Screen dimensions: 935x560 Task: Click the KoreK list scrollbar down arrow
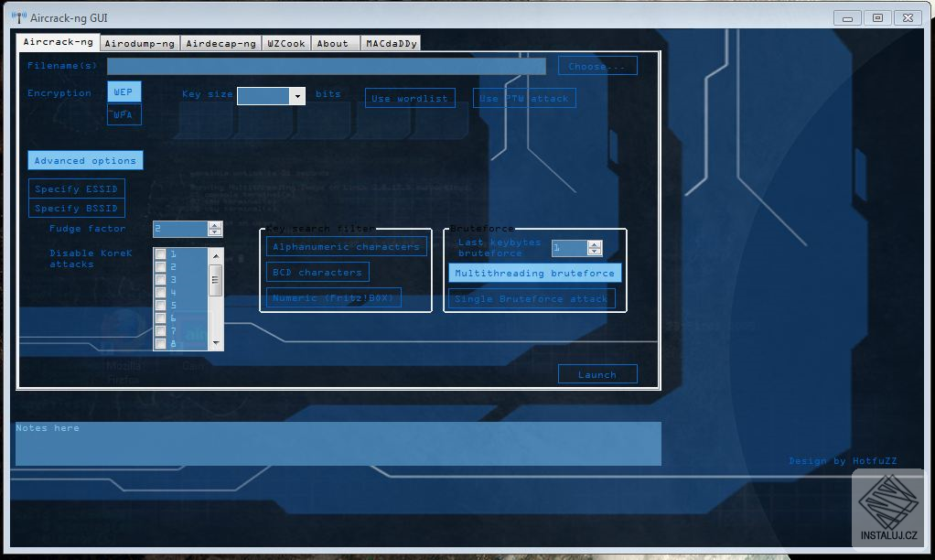point(216,344)
